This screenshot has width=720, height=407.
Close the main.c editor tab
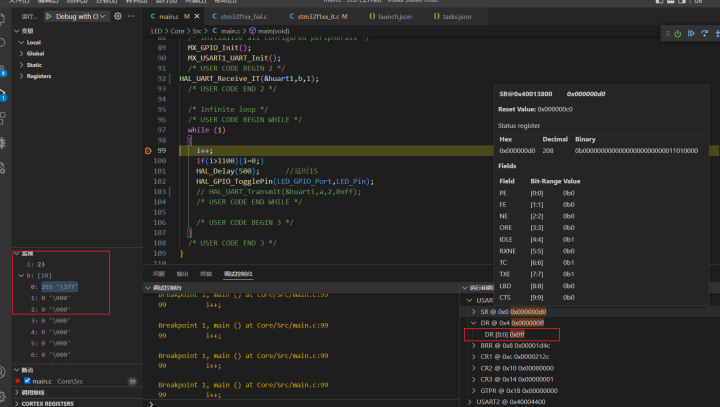point(199,17)
